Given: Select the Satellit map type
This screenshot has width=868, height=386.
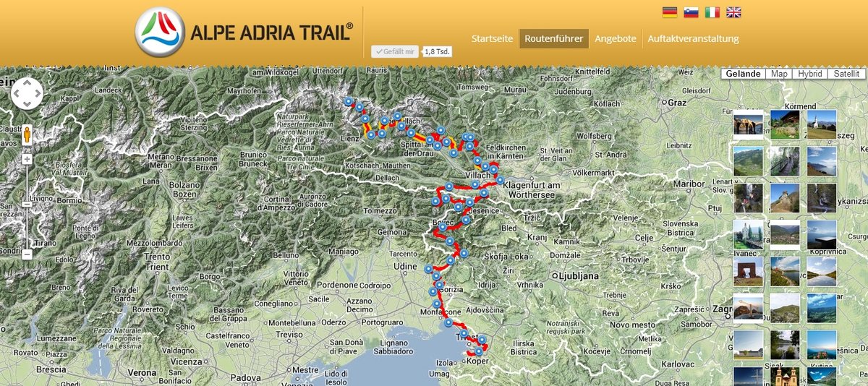Looking at the screenshot, I should (x=846, y=74).
